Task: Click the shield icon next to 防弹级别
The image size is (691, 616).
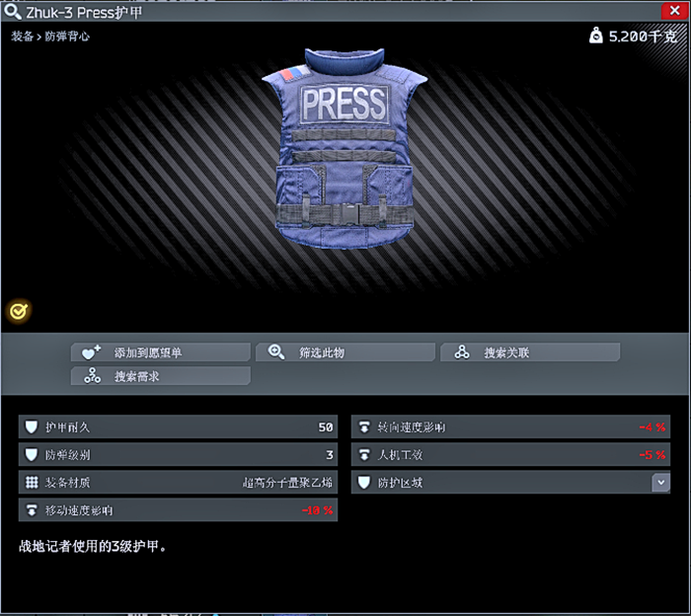Action: pyautogui.click(x=32, y=455)
